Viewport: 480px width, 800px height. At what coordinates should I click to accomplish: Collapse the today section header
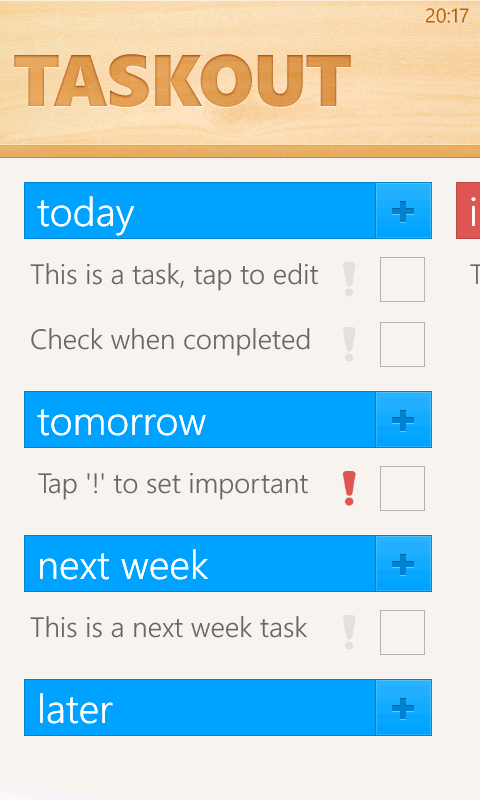tap(200, 210)
